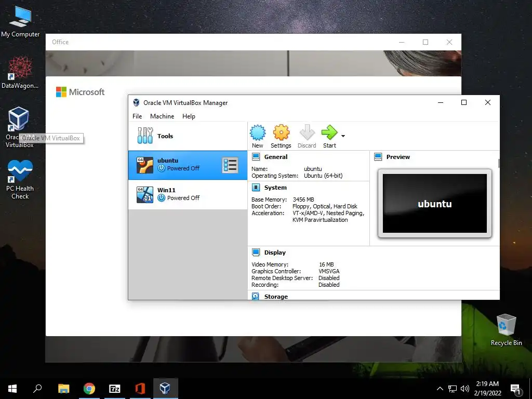Click the ubuntu OS icon

click(x=145, y=165)
